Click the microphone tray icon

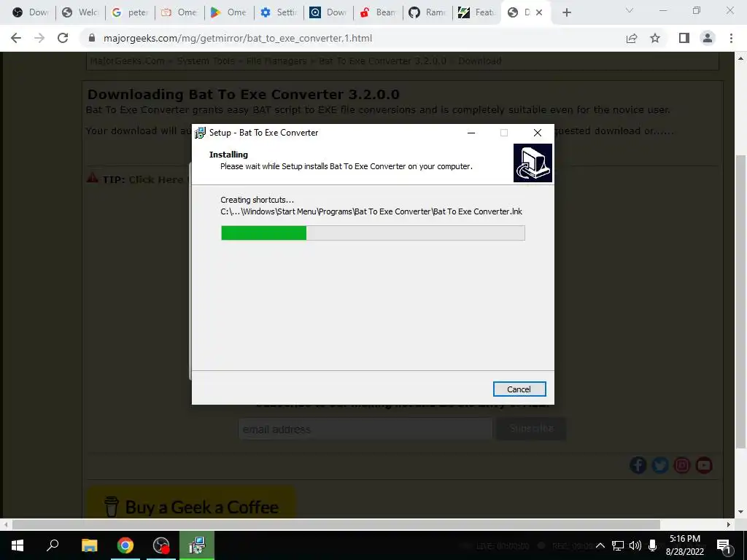tap(653, 545)
